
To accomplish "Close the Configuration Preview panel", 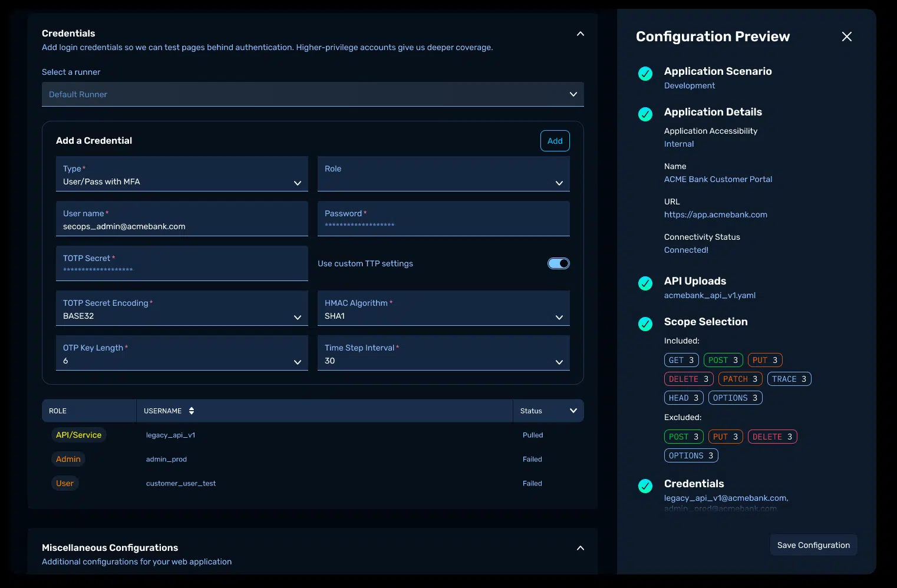I will coord(847,37).
